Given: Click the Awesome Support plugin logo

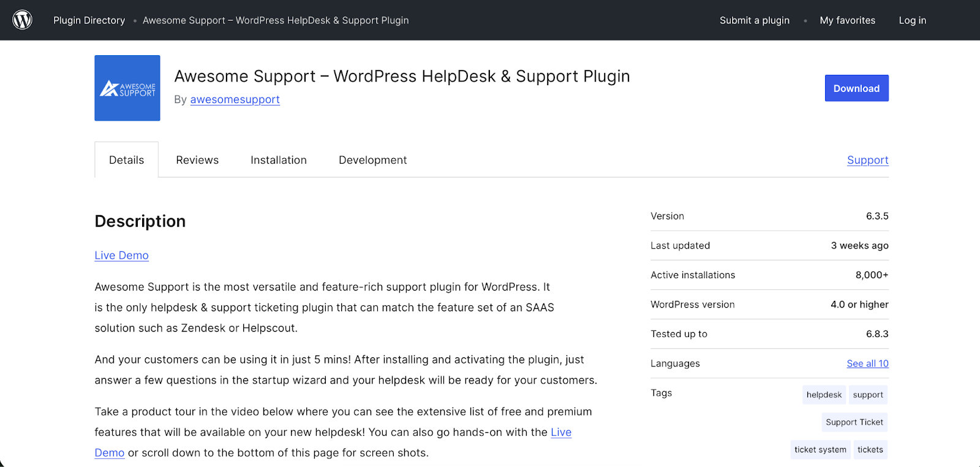Looking at the screenshot, I should point(127,88).
